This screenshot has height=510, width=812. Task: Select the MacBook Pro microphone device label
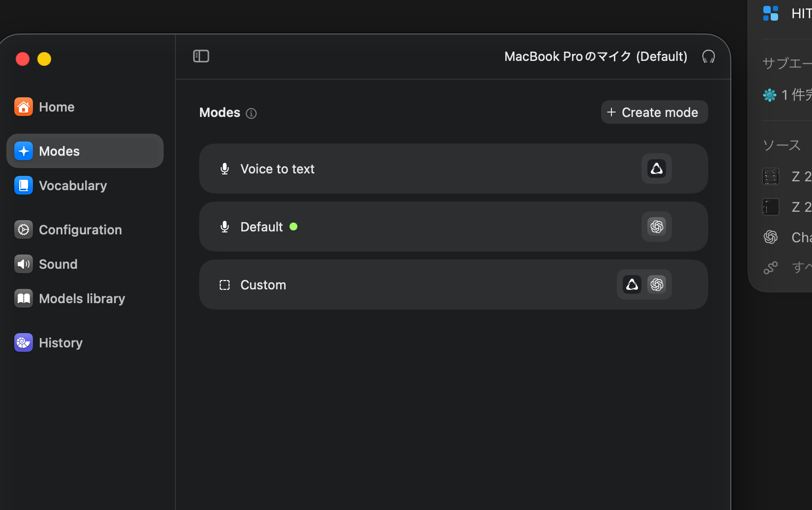[x=596, y=57]
